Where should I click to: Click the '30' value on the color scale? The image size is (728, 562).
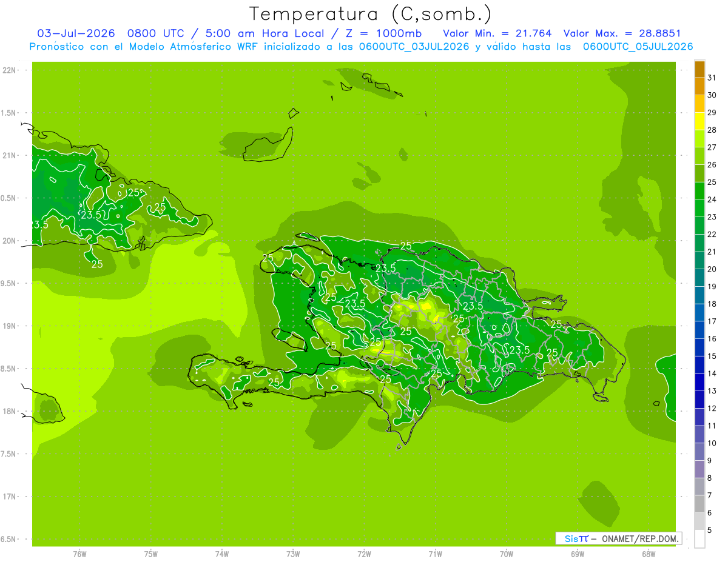[712, 95]
